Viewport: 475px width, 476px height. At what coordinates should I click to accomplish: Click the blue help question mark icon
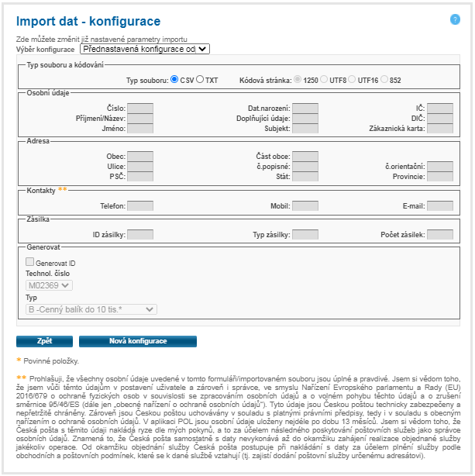pos(455,19)
